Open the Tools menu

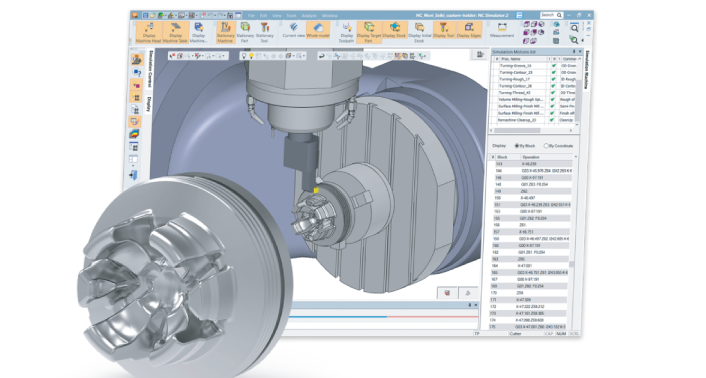[x=291, y=16]
